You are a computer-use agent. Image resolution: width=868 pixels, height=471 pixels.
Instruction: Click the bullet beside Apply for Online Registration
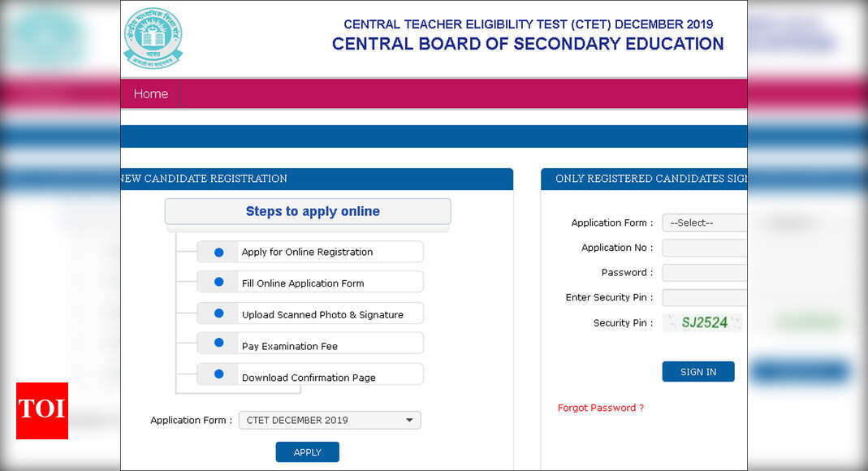click(218, 252)
